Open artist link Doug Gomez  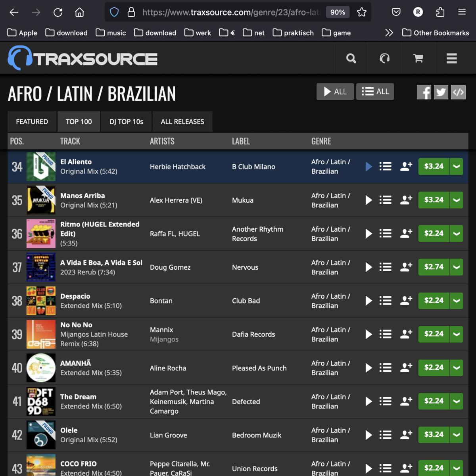point(170,267)
